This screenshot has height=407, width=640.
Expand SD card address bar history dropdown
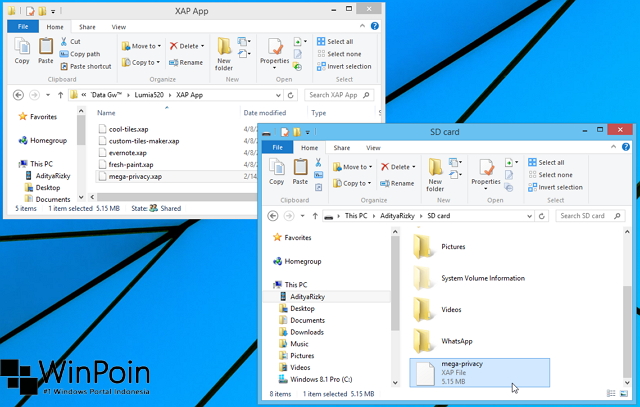(529, 216)
